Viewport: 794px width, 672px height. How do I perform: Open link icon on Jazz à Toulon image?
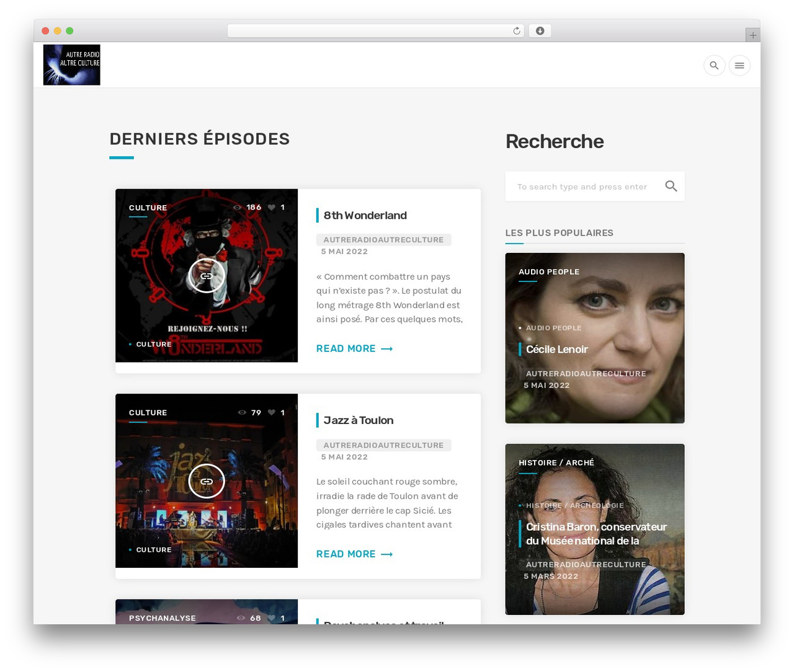coord(207,481)
